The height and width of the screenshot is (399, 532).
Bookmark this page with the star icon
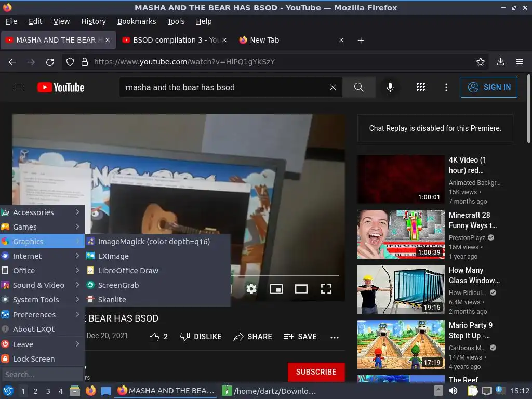coord(480,62)
